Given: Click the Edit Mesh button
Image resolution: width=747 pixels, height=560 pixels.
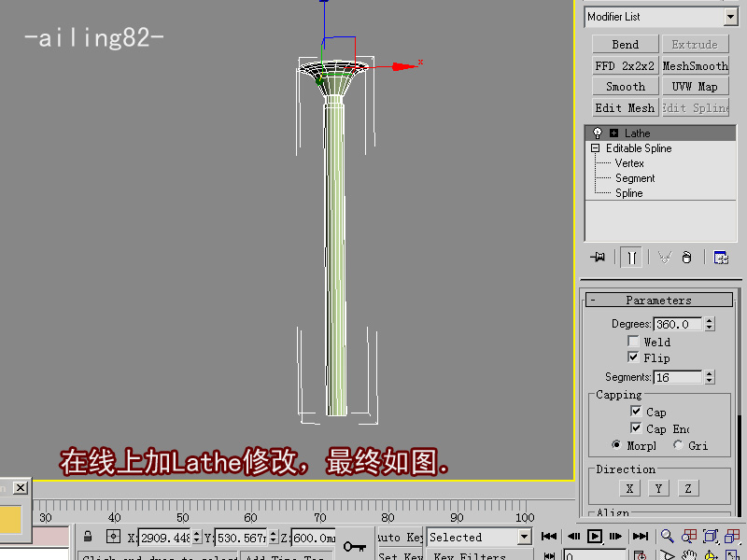Looking at the screenshot, I should [x=625, y=108].
